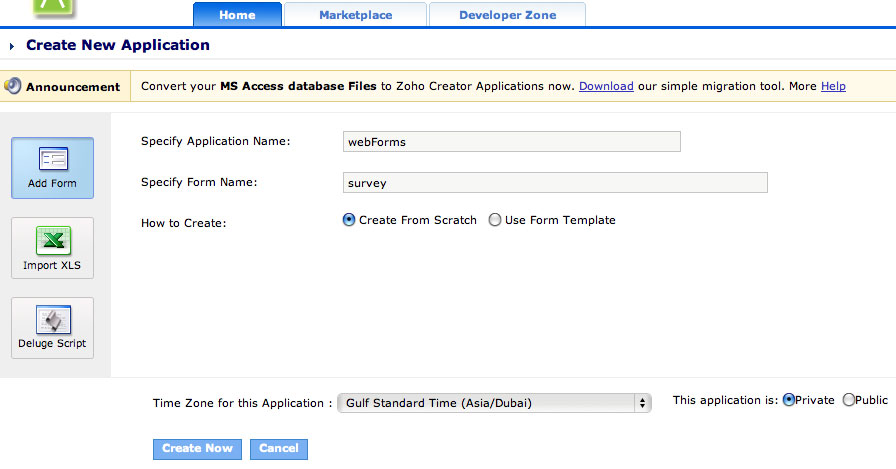Follow the Download migration tool link
This screenshot has height=469, width=896.
[606, 86]
